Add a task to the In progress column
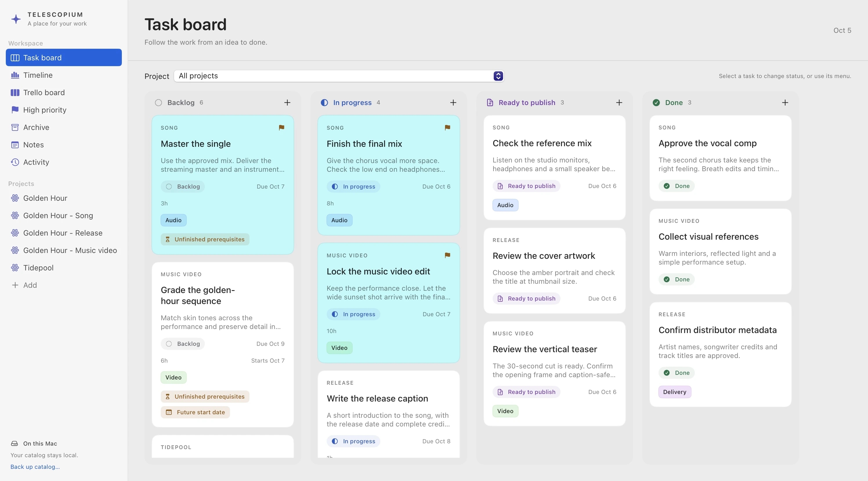This screenshot has height=481, width=868. [x=453, y=102]
